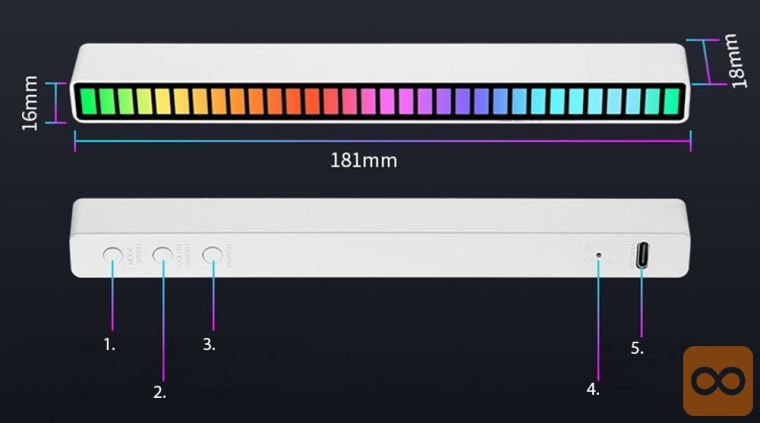The width and height of the screenshot is (760, 423).
Task: Click the 181mm length label
Action: 364,160
